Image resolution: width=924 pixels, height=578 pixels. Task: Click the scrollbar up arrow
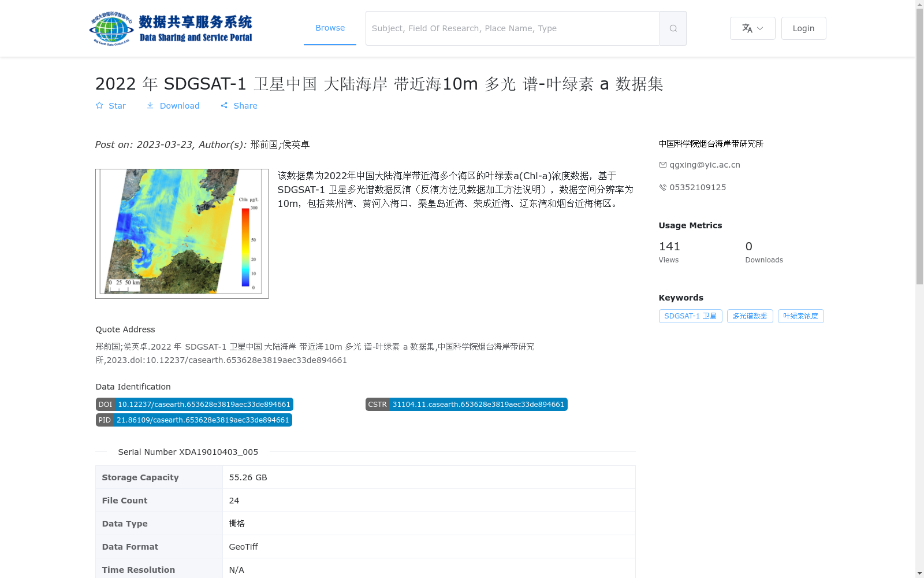[x=920, y=5]
